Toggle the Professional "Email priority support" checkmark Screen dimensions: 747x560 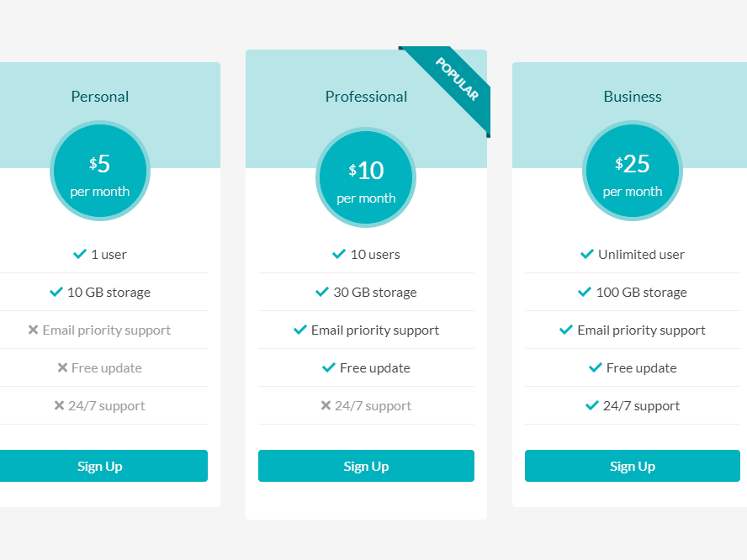pos(300,330)
